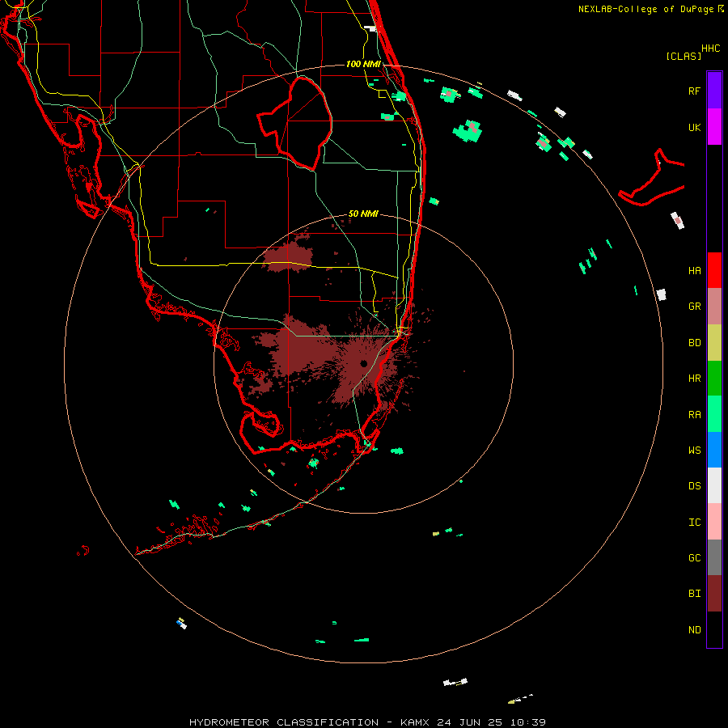Click the 'ND' legend label

[694, 630]
